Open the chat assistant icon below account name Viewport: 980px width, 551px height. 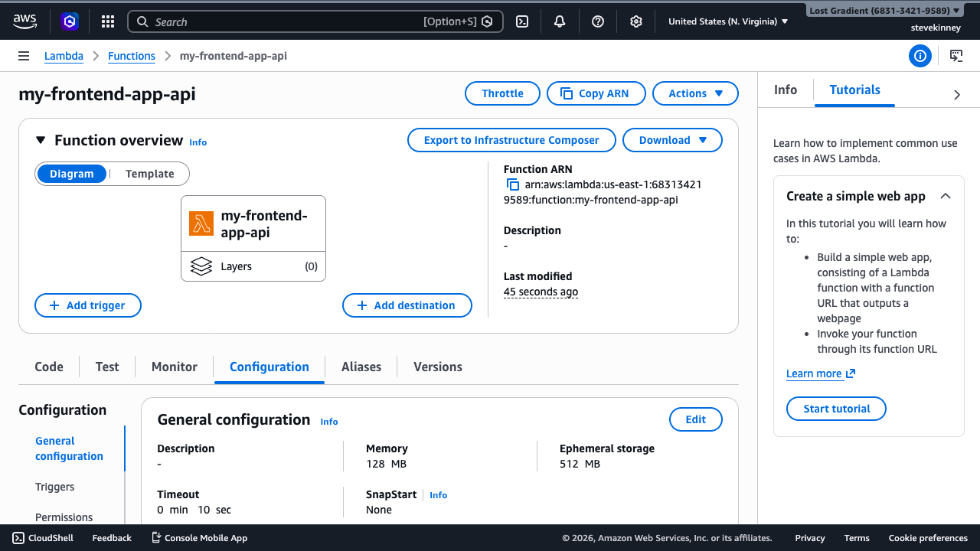[x=956, y=56]
